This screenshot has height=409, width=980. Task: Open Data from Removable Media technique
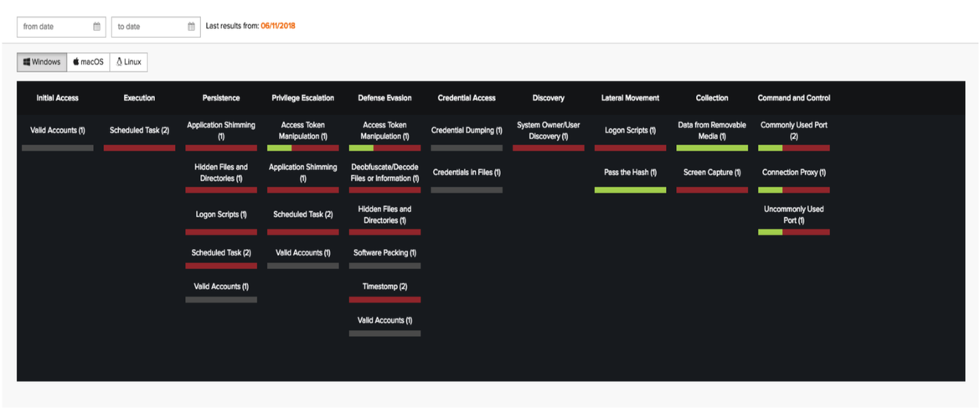tap(712, 131)
